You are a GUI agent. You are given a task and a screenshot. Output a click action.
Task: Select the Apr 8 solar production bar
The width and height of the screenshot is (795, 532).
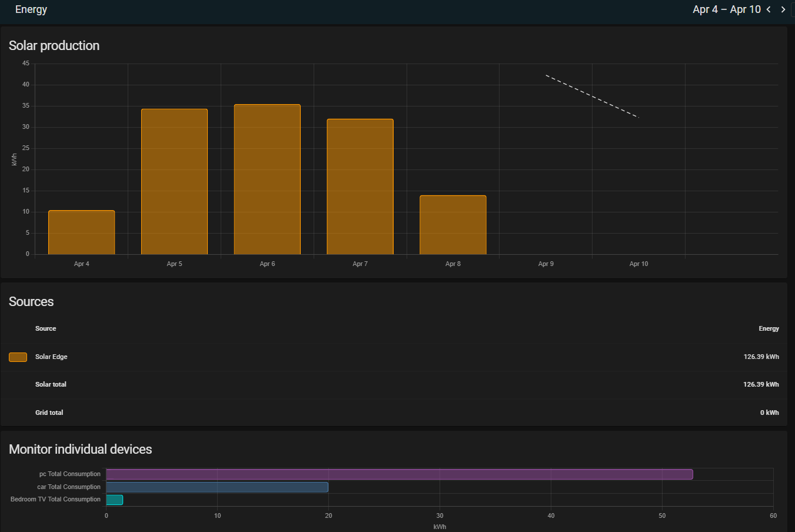pyautogui.click(x=453, y=225)
